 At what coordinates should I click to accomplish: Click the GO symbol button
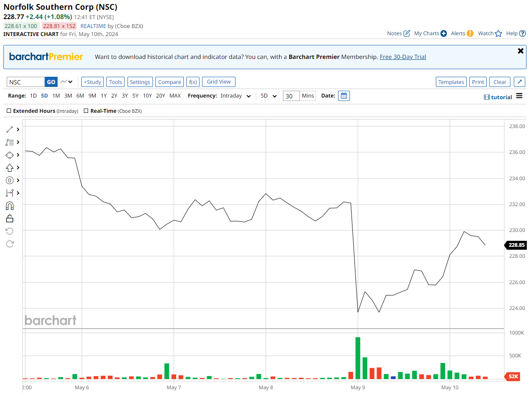51,82
